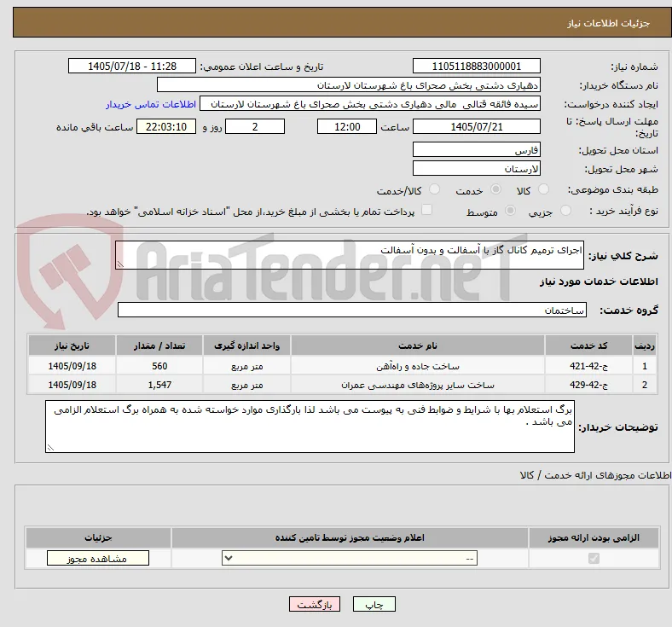The image size is (672, 627).
Task: Click the متر مربع unit in row 2
Action: pyautogui.click(x=246, y=385)
